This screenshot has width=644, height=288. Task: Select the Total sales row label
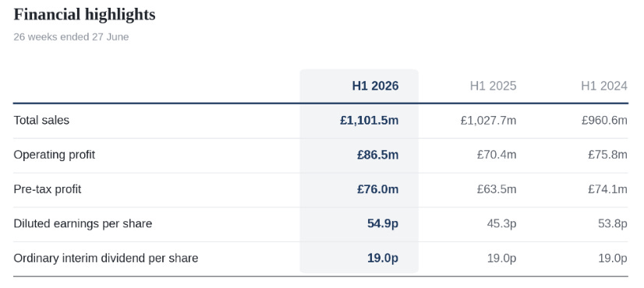tap(41, 120)
